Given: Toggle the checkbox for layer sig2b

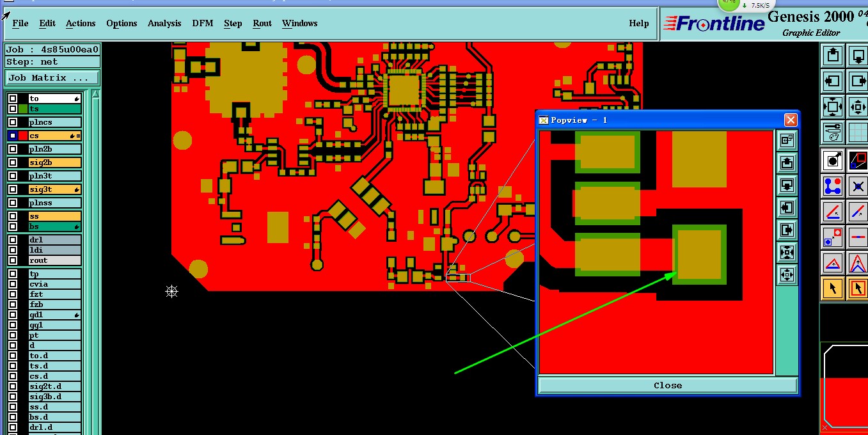Looking at the screenshot, I should click(13, 162).
